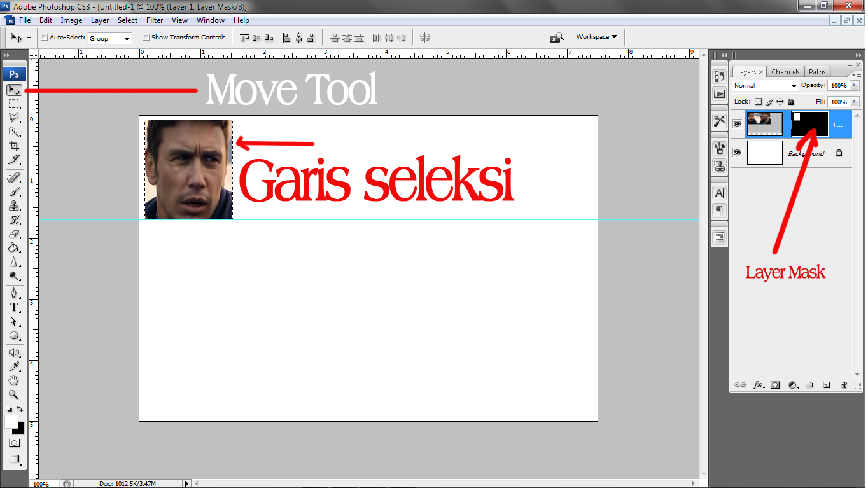
Task: Open the Clone Source dock icon
Action: 720,165
